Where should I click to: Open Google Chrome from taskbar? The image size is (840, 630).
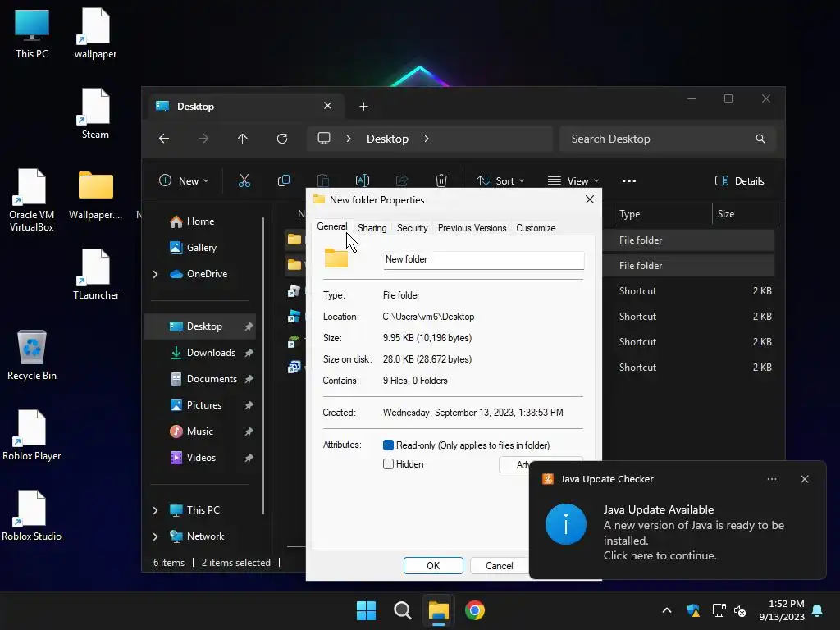tap(475, 610)
